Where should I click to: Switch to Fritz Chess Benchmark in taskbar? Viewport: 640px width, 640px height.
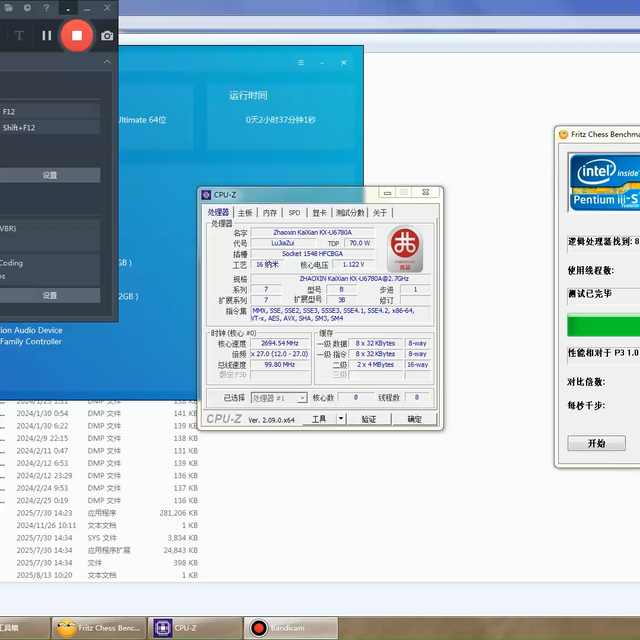(99, 628)
